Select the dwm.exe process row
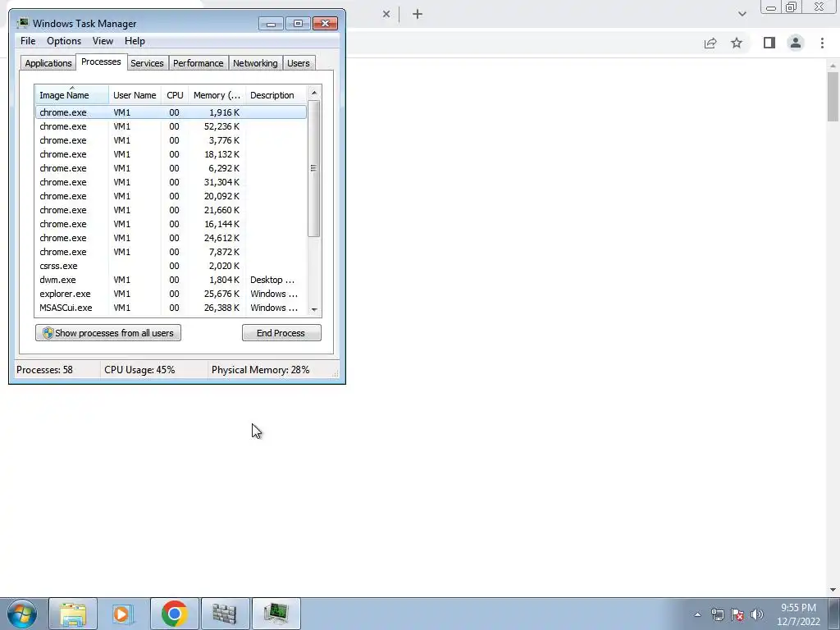This screenshot has width=840, height=630. pyautogui.click(x=171, y=280)
